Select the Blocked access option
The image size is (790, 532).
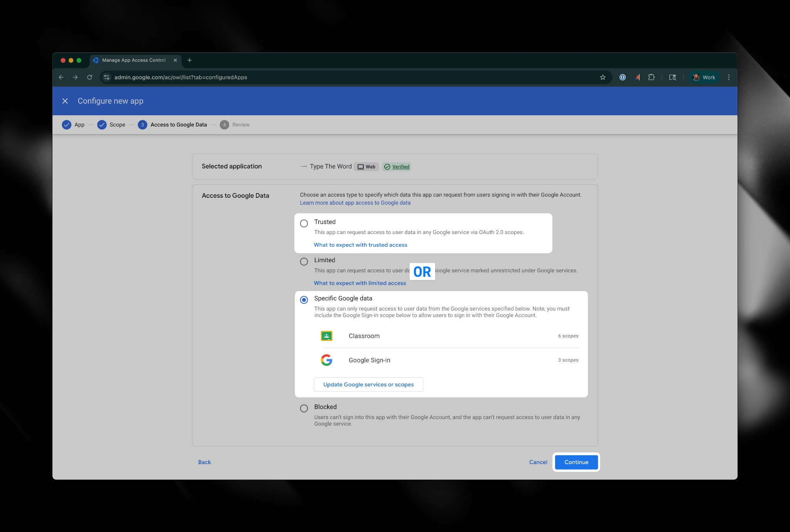coord(304,408)
